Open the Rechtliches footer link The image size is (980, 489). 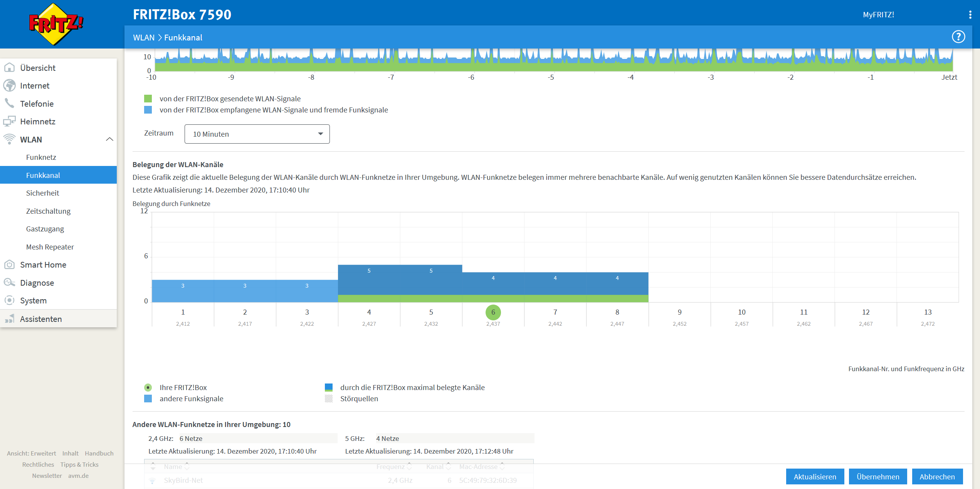(38, 464)
